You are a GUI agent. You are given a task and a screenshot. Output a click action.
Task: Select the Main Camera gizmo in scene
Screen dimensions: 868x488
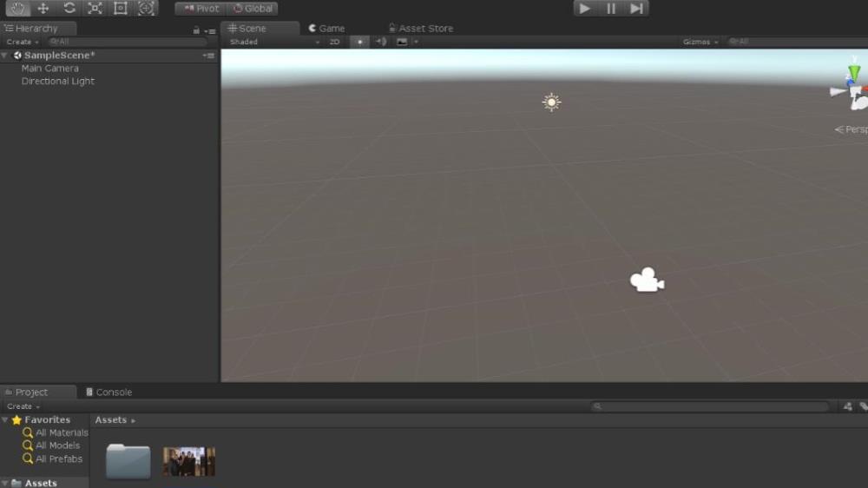pos(648,280)
